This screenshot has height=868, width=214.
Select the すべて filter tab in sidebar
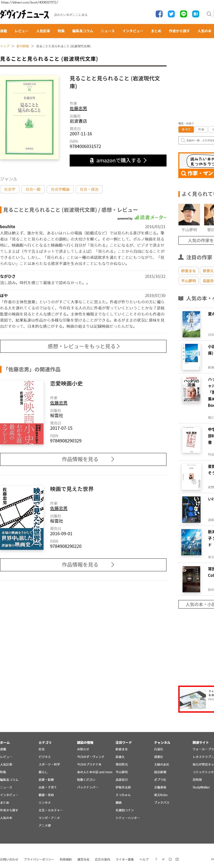pos(186,129)
